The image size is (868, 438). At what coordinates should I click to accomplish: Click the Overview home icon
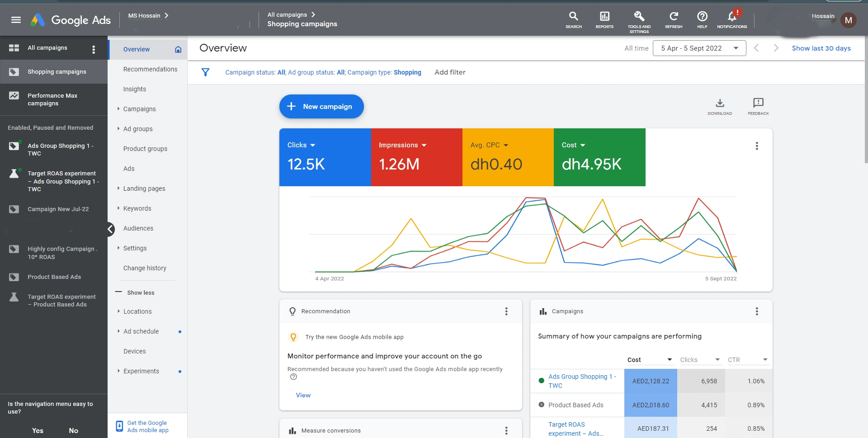click(178, 49)
